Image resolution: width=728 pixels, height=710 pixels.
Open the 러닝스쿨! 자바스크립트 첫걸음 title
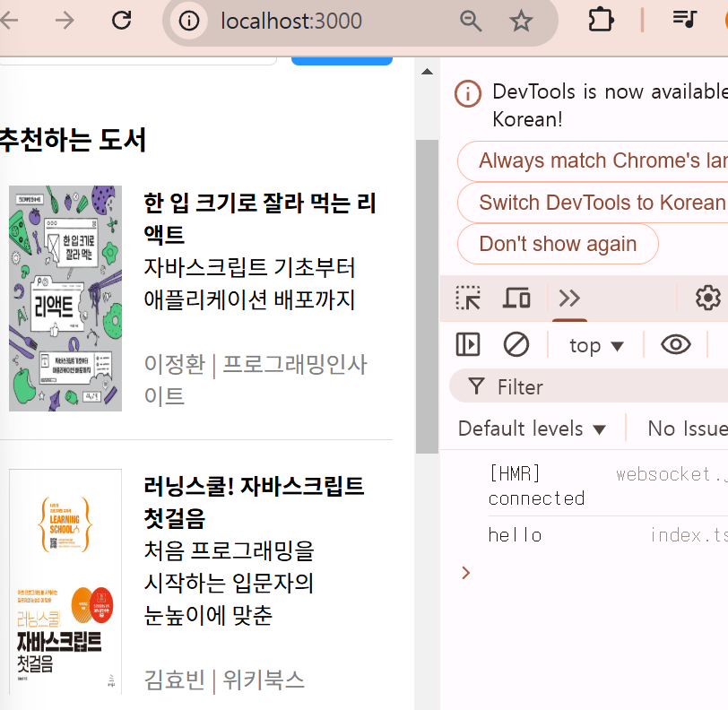(x=254, y=502)
